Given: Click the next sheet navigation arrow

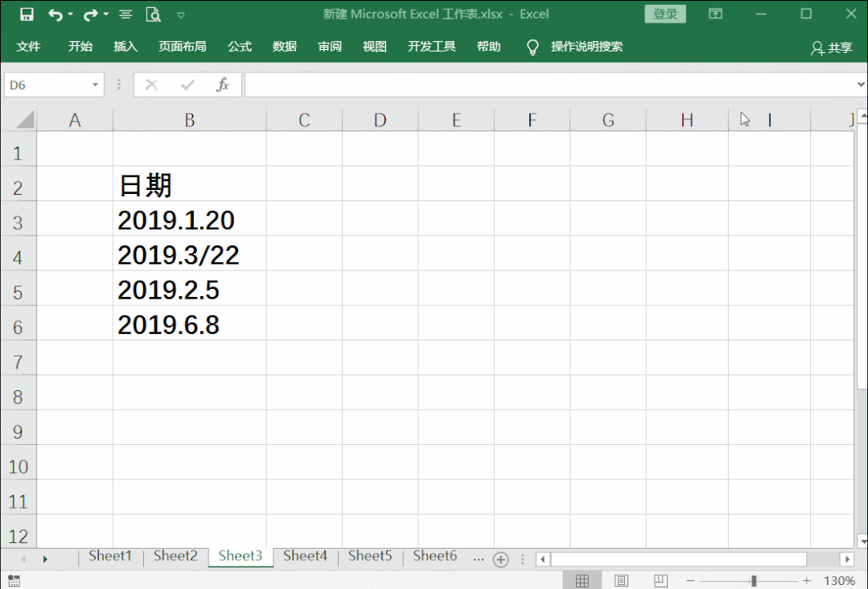Looking at the screenshot, I should click(45, 560).
